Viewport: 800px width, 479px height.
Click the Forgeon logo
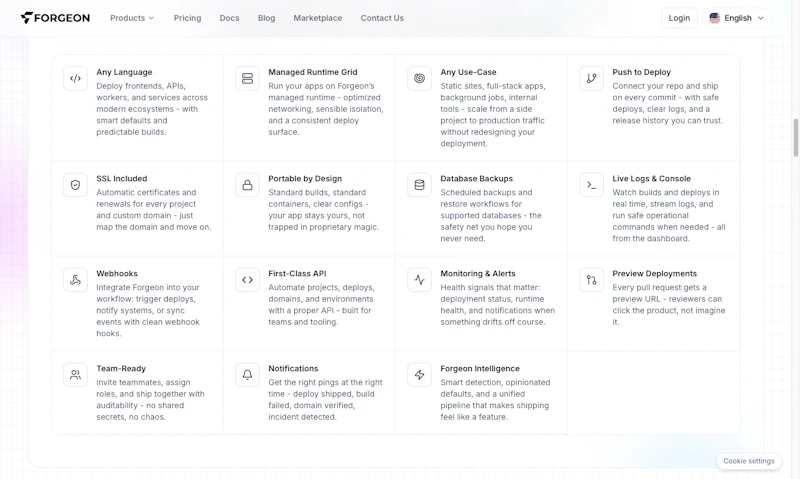(x=55, y=18)
